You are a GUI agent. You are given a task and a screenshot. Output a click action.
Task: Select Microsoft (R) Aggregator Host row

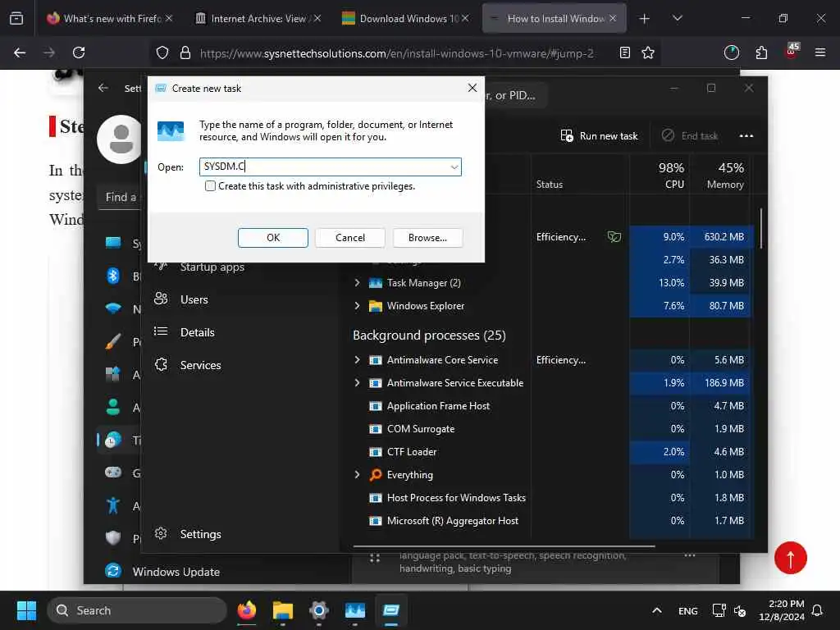pyautogui.click(x=452, y=521)
